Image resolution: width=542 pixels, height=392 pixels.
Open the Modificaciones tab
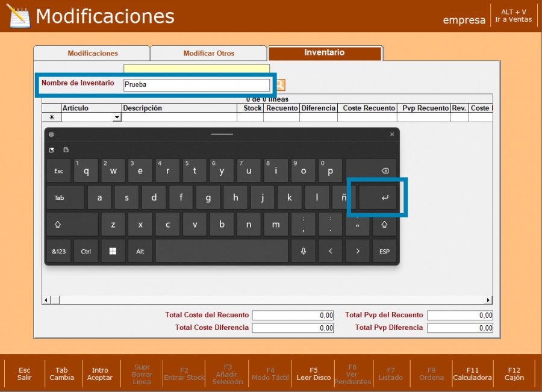tap(93, 54)
